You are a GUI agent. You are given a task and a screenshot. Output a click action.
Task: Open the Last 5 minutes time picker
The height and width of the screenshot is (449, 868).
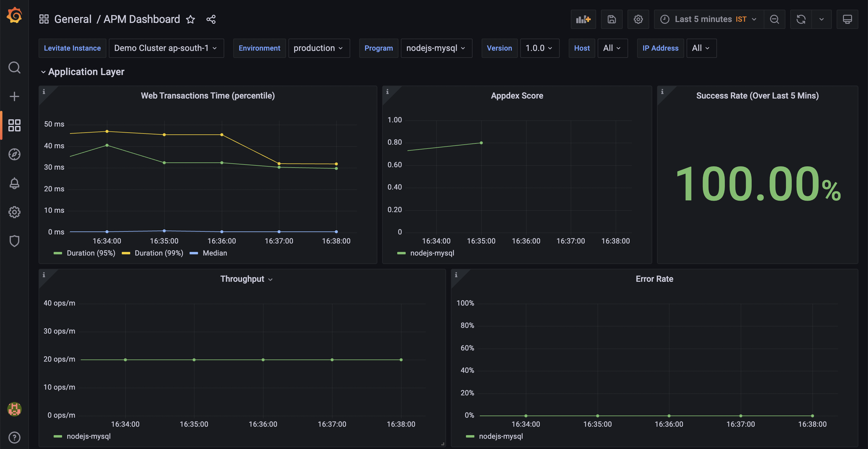709,19
